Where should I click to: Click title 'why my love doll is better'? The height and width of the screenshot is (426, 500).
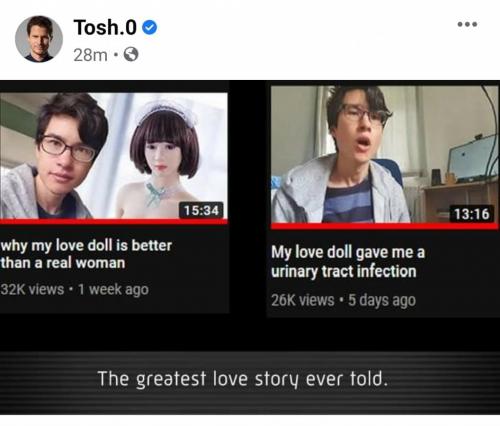pyautogui.click(x=86, y=246)
